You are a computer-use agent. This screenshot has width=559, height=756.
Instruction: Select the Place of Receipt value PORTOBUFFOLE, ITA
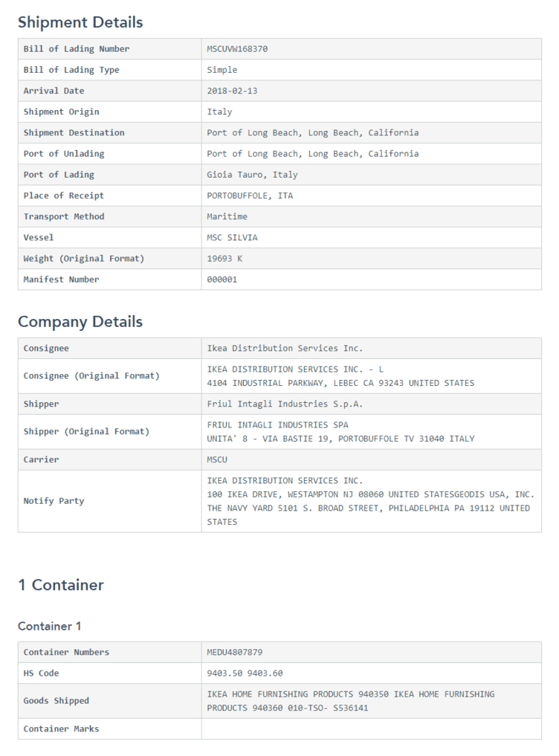pos(250,196)
